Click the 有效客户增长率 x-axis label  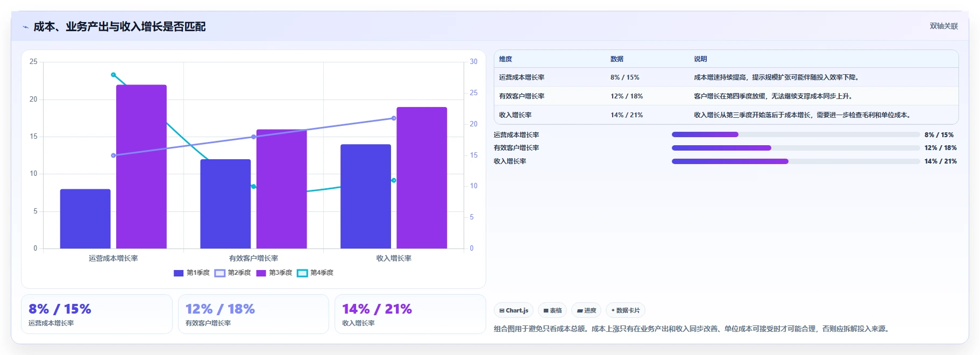(x=253, y=258)
